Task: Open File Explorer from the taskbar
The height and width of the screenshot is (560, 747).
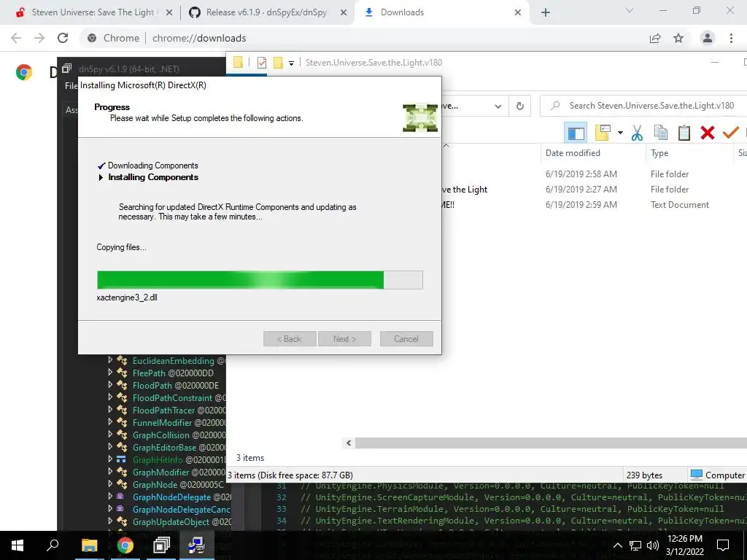Action: coord(89,545)
